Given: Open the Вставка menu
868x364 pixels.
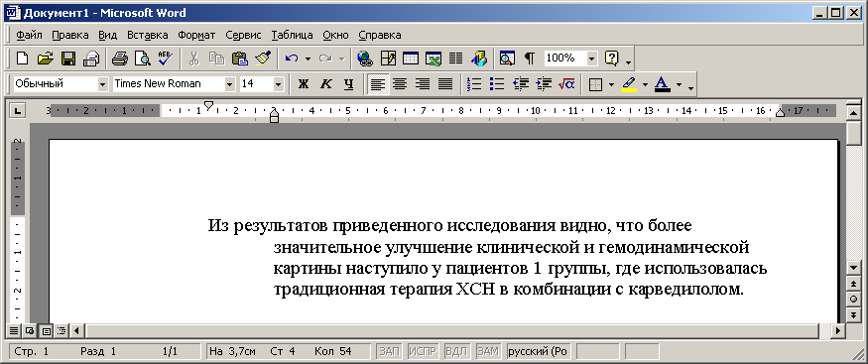Looking at the screenshot, I should 147,35.
